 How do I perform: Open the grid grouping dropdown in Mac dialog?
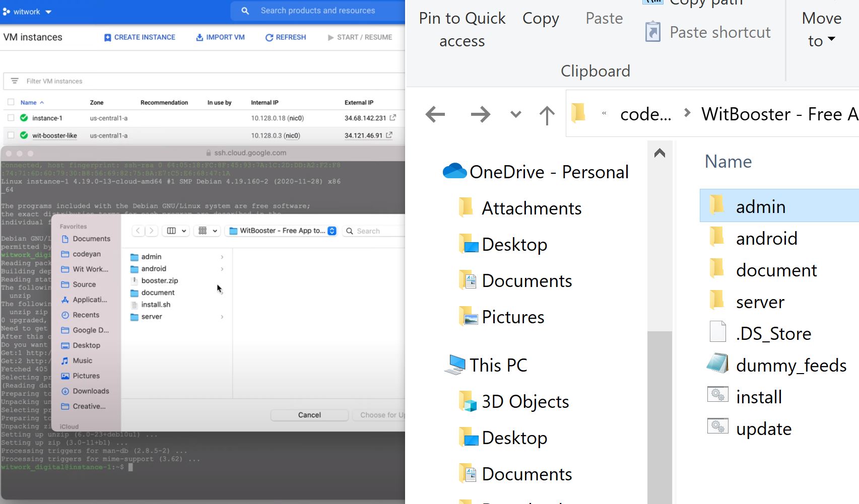pos(208,231)
